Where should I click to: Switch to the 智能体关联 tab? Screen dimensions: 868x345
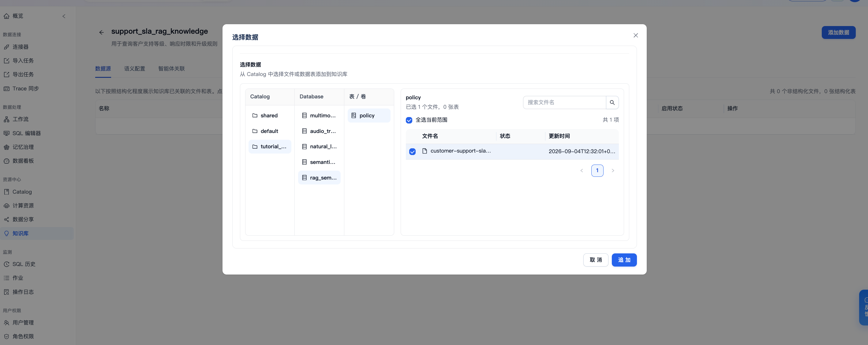(x=171, y=69)
